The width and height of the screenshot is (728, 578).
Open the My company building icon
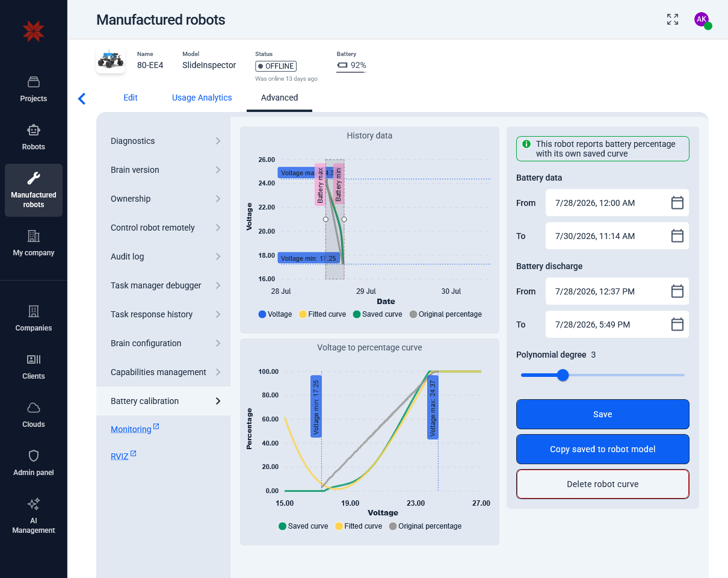click(34, 236)
